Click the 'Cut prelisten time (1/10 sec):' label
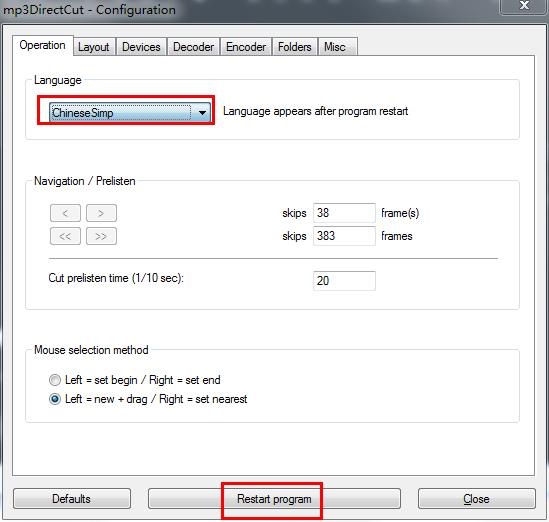The image size is (549, 522). click(116, 278)
